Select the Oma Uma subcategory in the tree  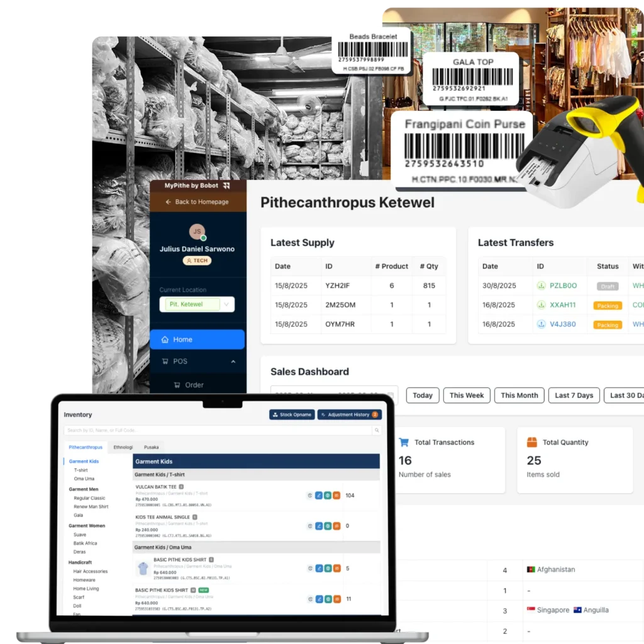click(84, 479)
